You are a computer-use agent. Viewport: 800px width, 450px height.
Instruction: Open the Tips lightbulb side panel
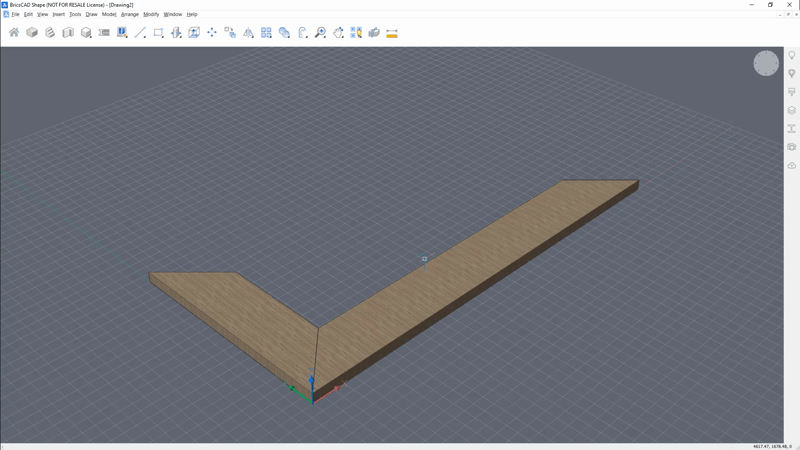point(792,55)
